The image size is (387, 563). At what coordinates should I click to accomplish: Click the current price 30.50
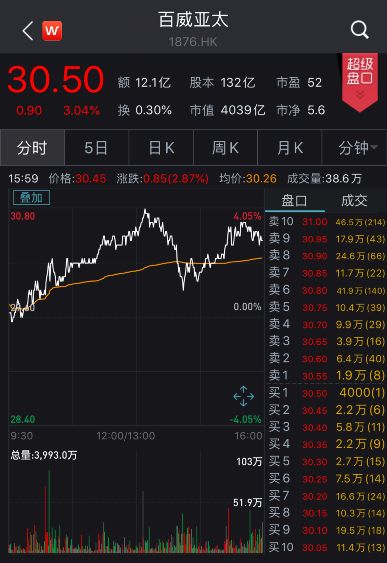(x=56, y=79)
